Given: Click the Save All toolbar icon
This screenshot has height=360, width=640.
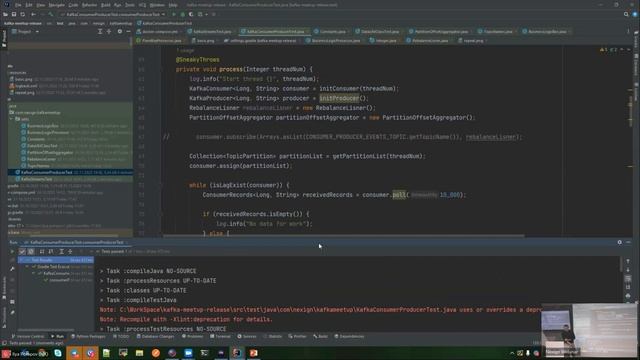Looking at the screenshot, I should (x=14, y=14).
